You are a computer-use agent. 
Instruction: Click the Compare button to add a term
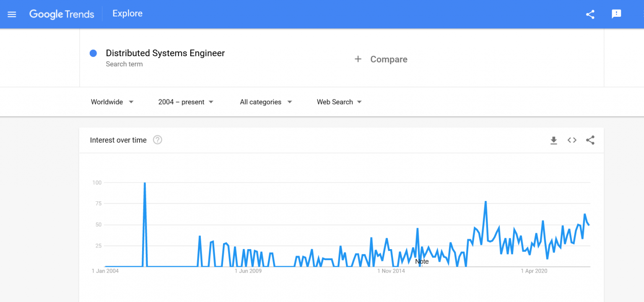pyautogui.click(x=381, y=59)
